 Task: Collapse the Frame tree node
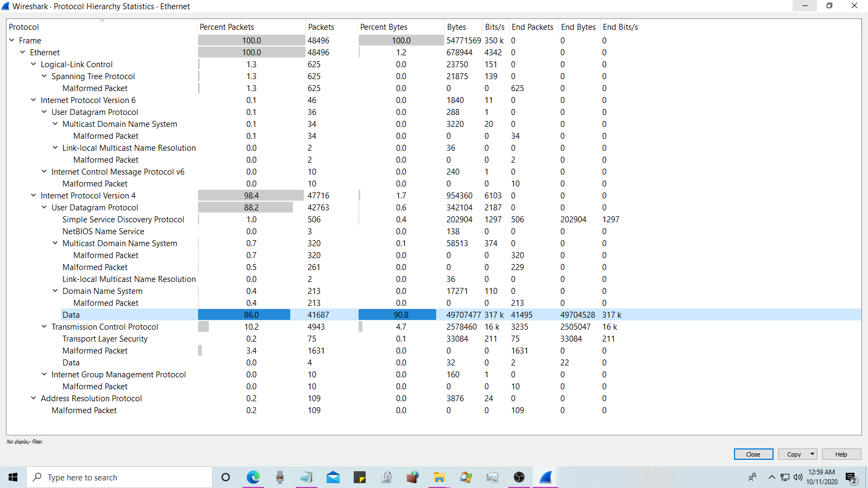[12, 40]
